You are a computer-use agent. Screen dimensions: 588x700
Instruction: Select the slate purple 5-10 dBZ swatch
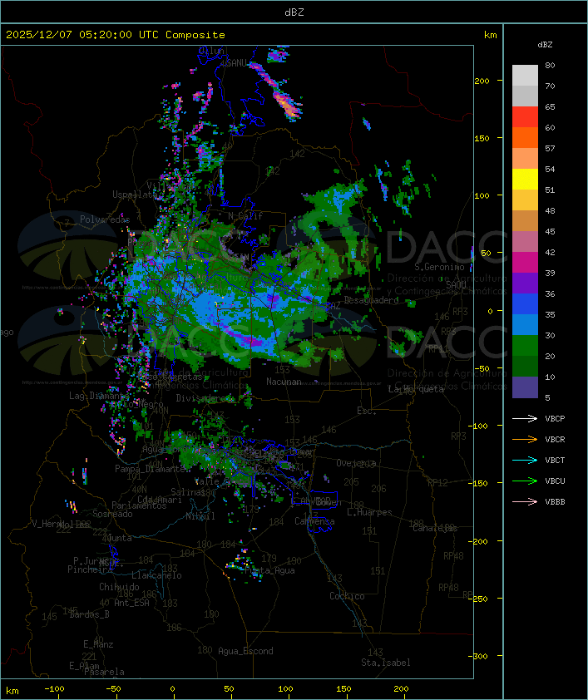[525, 387]
